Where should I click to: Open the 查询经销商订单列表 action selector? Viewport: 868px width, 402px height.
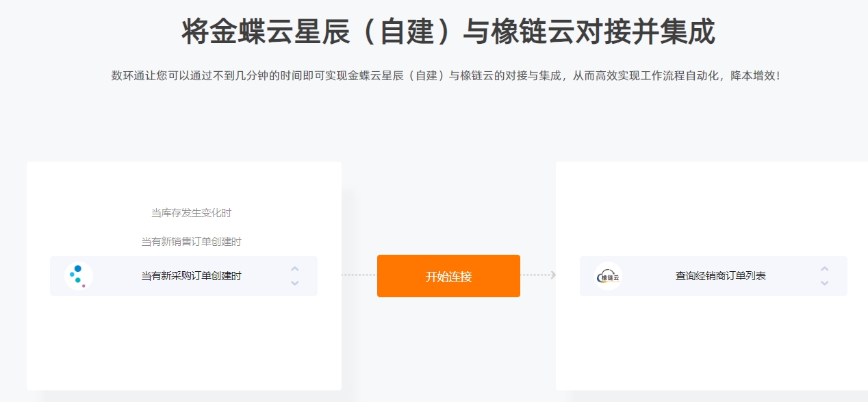point(713,276)
